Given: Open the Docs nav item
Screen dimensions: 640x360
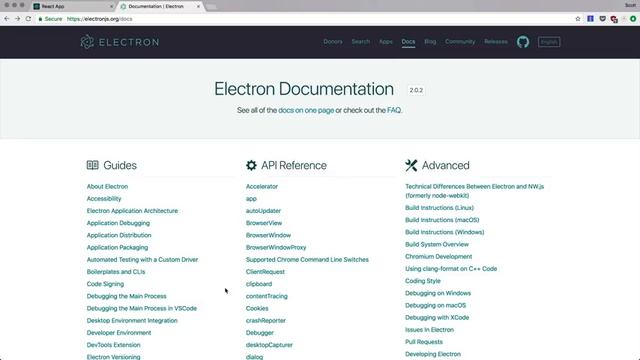Looking at the screenshot, I should tap(408, 42).
